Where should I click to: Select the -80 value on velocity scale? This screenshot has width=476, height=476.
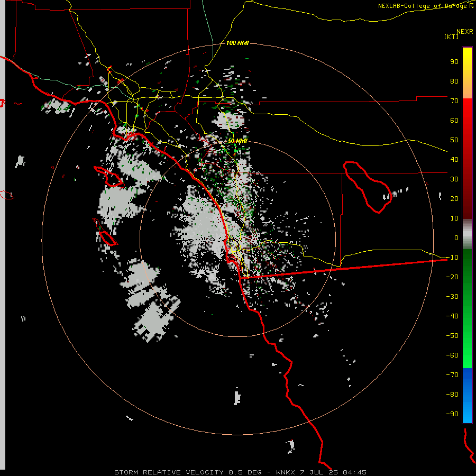point(452,395)
